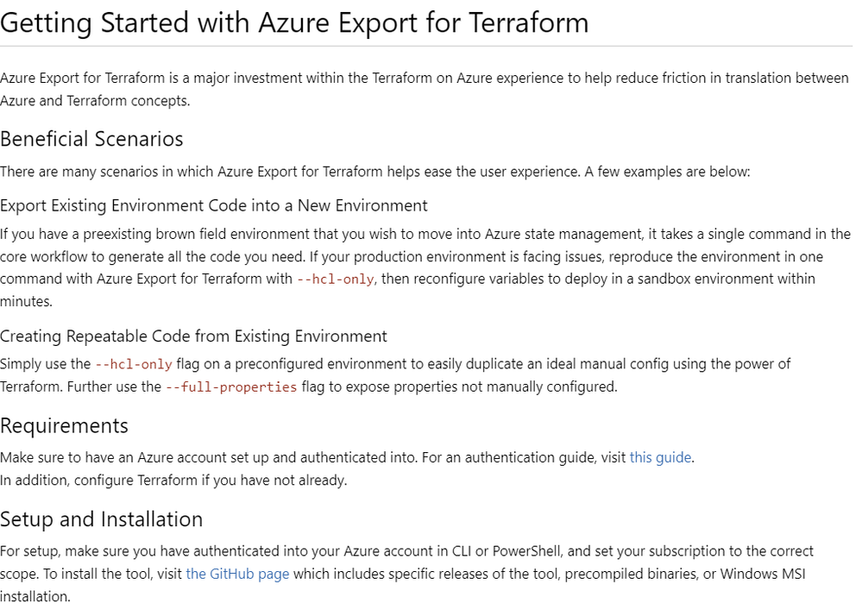Visit "the GitHub page" link
Screen dimensions: 862x616
pos(237,575)
